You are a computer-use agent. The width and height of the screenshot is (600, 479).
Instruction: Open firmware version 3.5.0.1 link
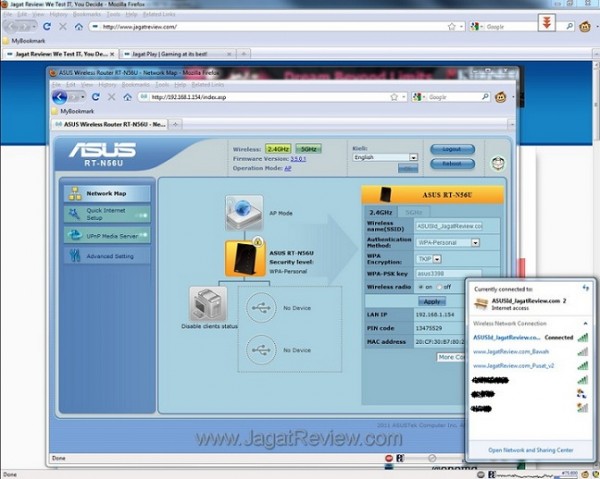point(298,159)
